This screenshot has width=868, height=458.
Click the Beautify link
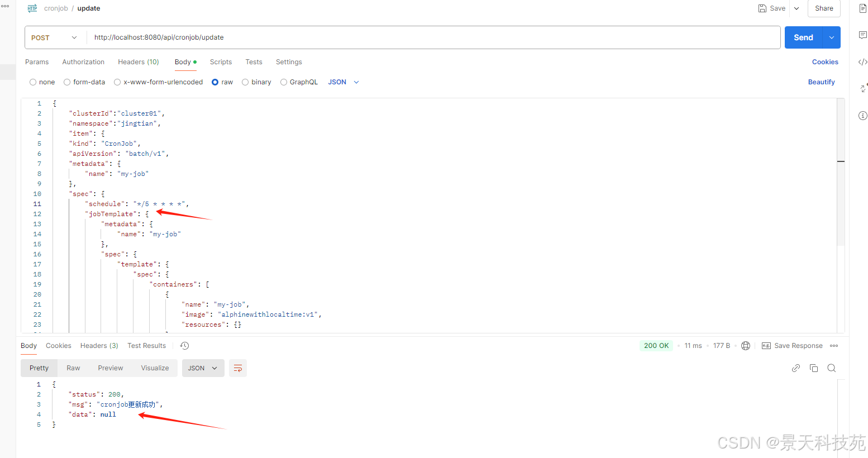pyautogui.click(x=821, y=82)
